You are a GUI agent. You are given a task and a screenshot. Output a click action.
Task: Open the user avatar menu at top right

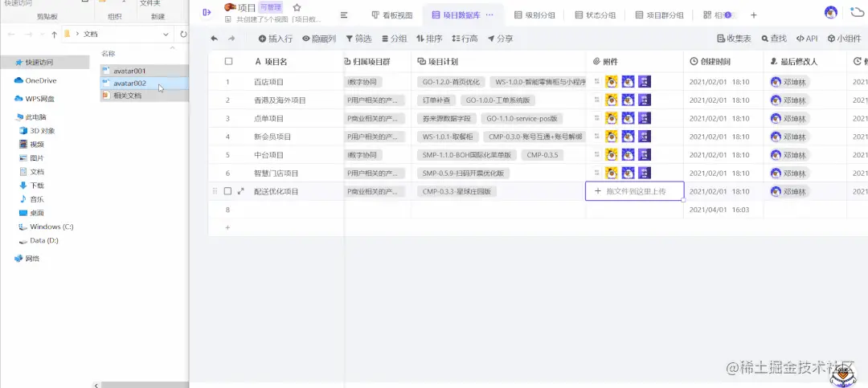click(x=831, y=12)
